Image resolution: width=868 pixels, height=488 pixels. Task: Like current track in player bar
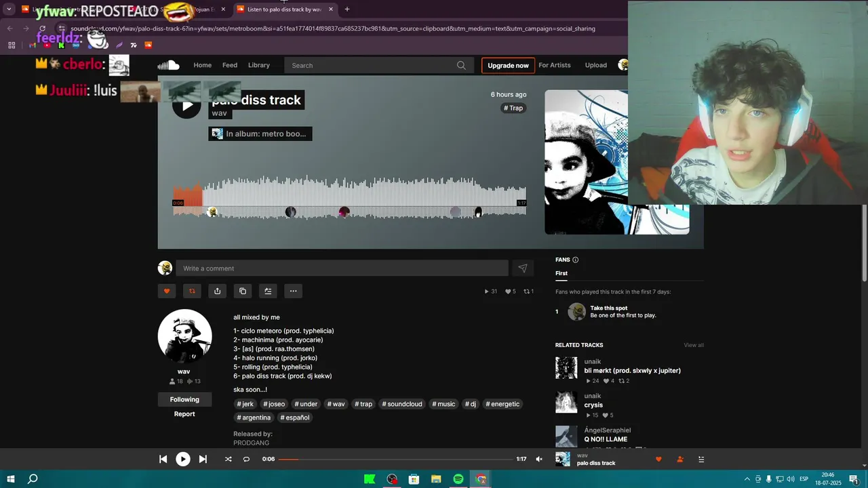pyautogui.click(x=658, y=459)
